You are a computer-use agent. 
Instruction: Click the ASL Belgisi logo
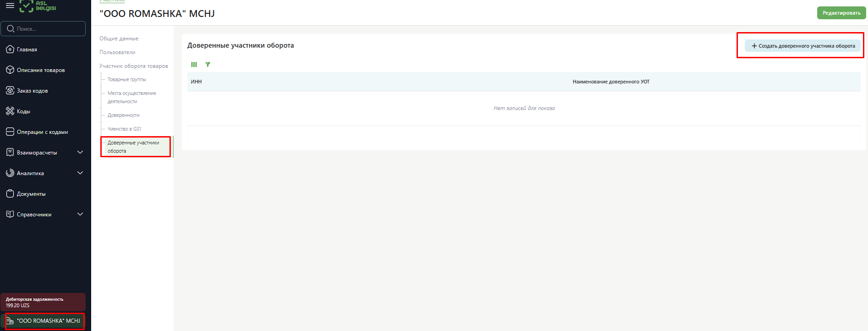(x=38, y=6)
